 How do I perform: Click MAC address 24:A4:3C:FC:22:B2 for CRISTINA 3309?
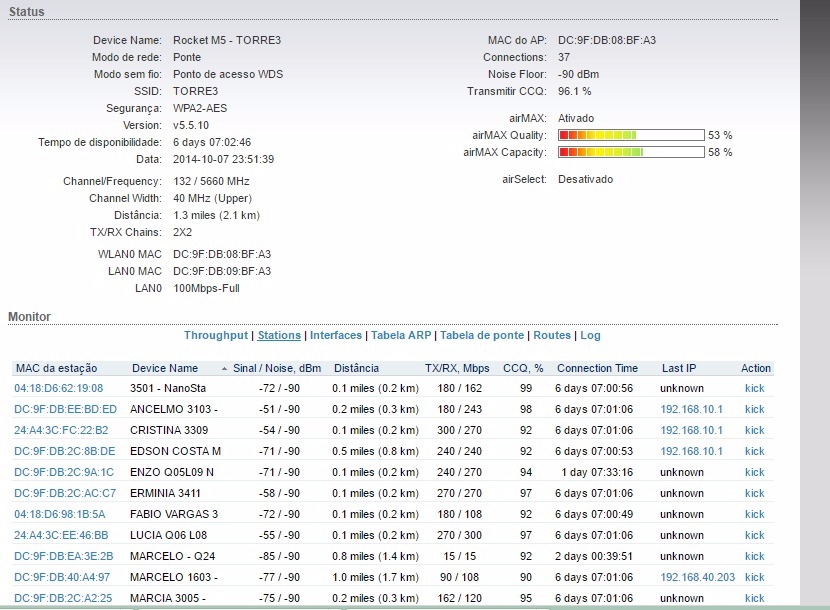(x=61, y=430)
